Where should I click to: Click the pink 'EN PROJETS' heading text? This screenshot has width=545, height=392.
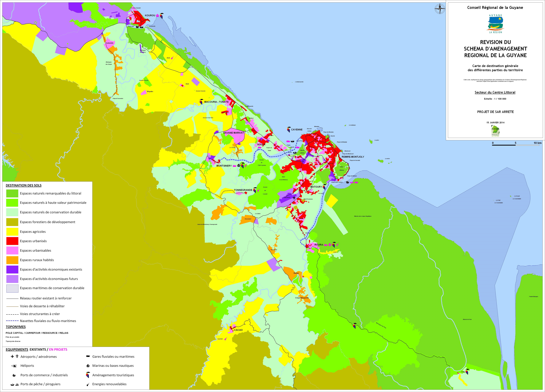[58, 350]
